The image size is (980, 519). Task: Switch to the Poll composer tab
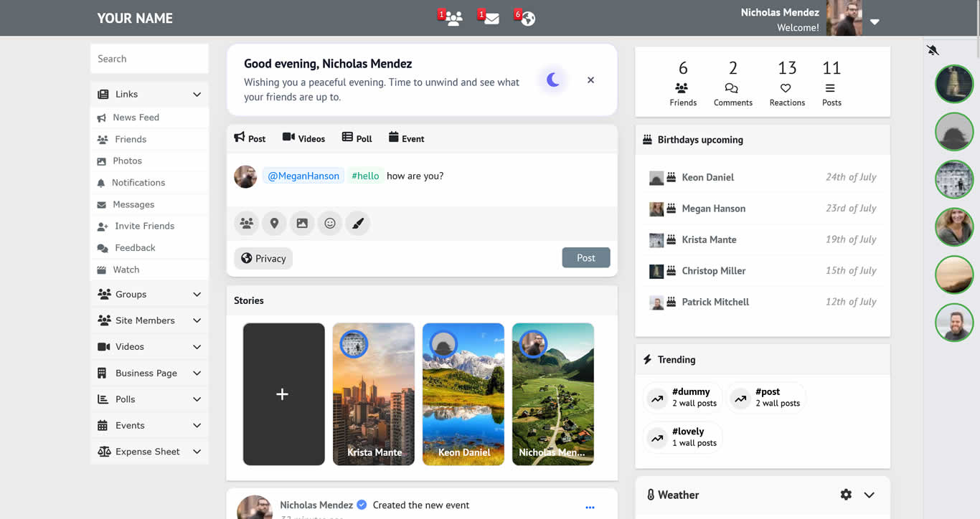pyautogui.click(x=357, y=138)
